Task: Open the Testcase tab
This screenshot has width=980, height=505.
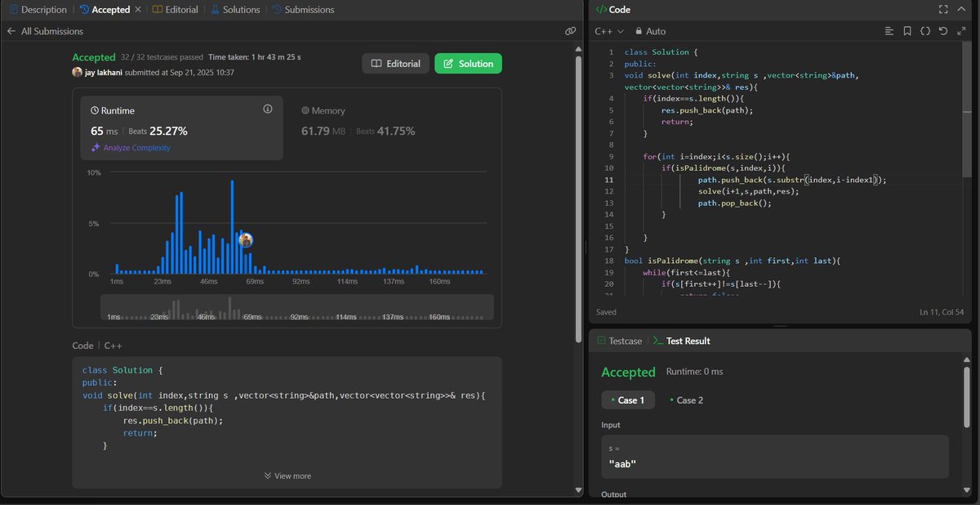Action: (x=619, y=341)
